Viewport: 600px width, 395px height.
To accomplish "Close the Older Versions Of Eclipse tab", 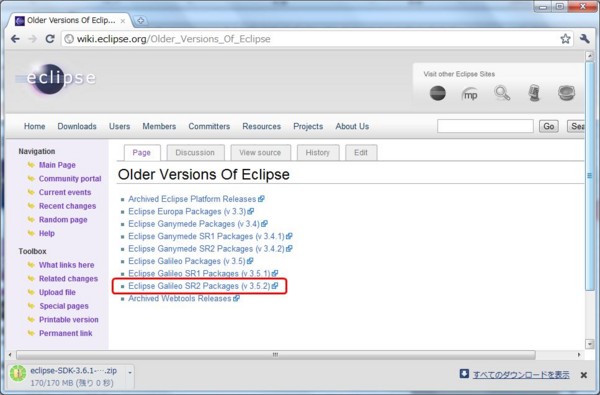I will click(122, 21).
